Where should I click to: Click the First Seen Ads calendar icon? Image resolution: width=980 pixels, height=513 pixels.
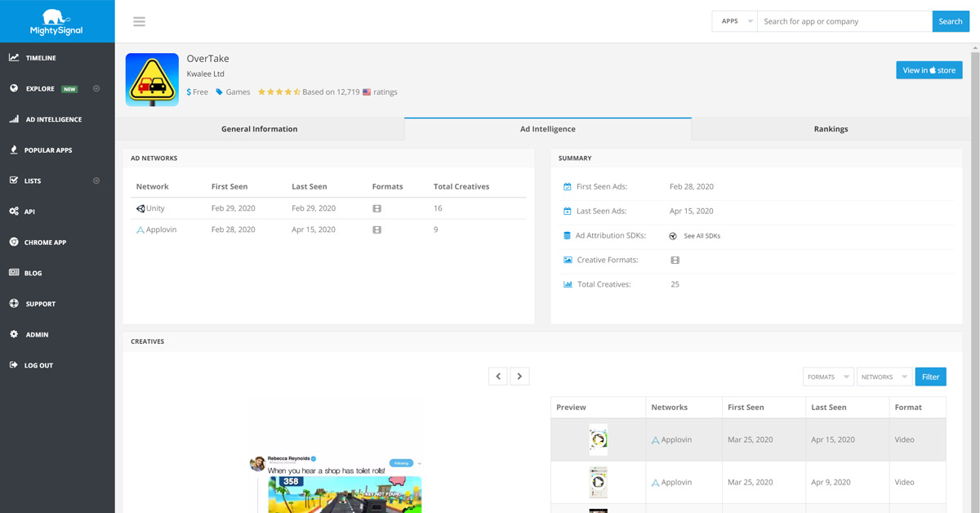pyautogui.click(x=568, y=187)
